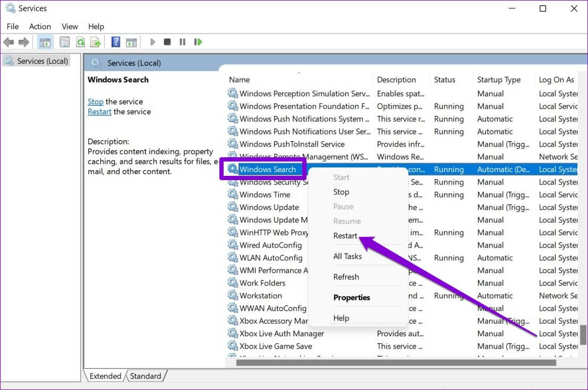The height and width of the screenshot is (390, 588).
Task: Select the Xbox Live Game Save service
Action: (x=276, y=346)
